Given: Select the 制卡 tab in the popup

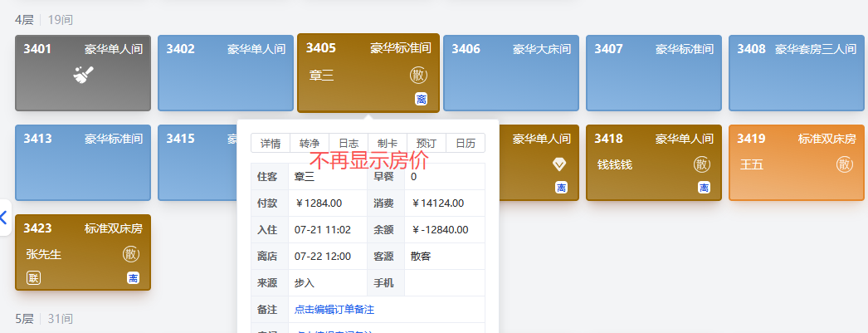Looking at the screenshot, I should [x=388, y=143].
